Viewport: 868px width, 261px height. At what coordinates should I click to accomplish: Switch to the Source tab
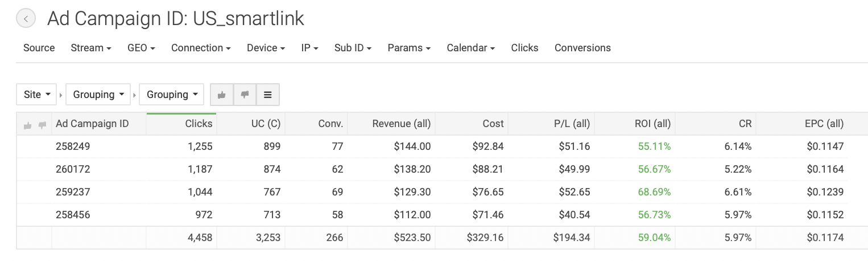tap(39, 48)
